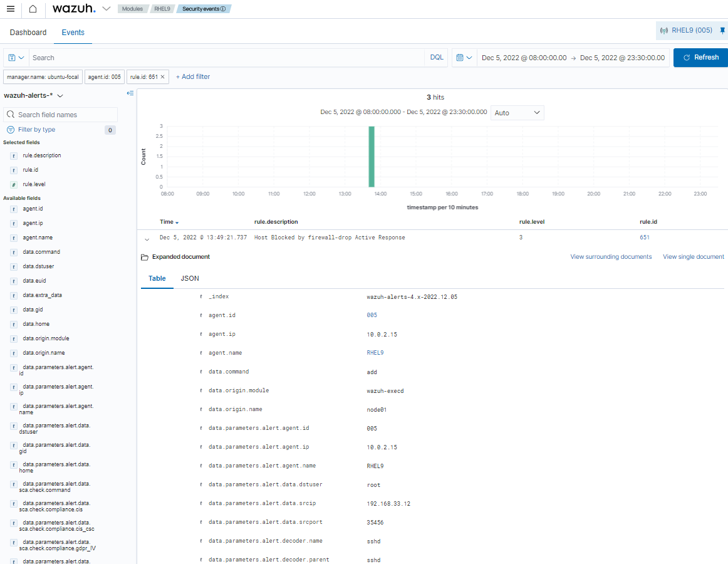
Task: Select the data.home field
Action: coord(36,324)
